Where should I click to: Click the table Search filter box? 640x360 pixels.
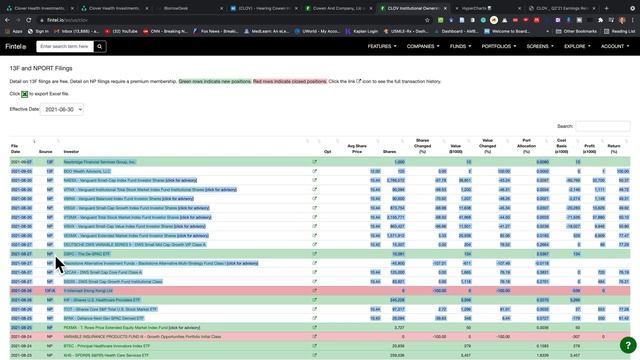click(602, 126)
